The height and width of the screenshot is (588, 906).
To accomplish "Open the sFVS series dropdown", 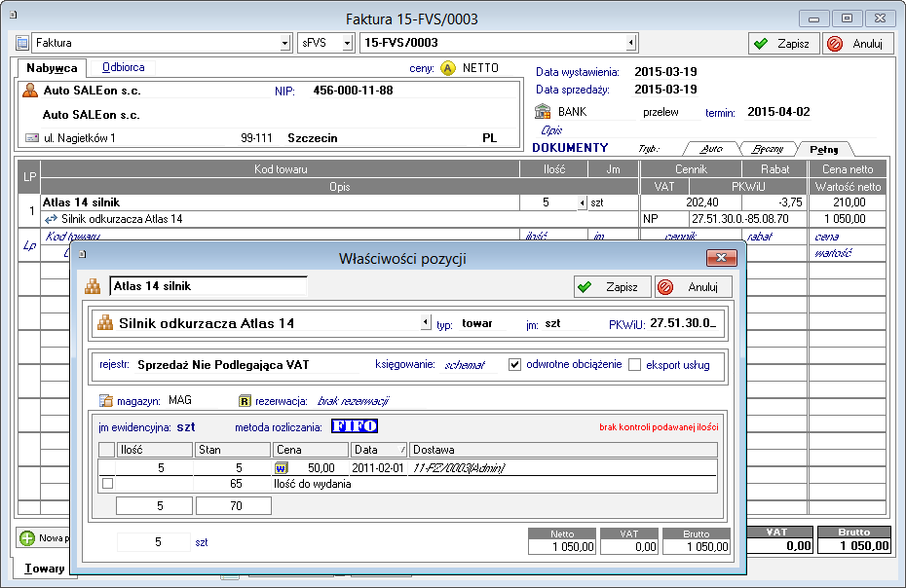I will pos(347,43).
